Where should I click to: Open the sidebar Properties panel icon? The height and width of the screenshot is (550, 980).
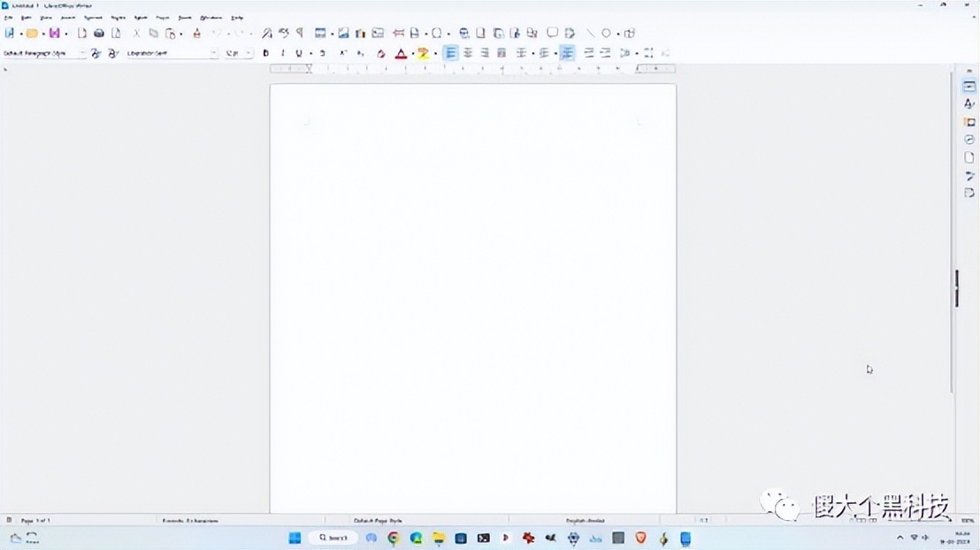point(969,87)
